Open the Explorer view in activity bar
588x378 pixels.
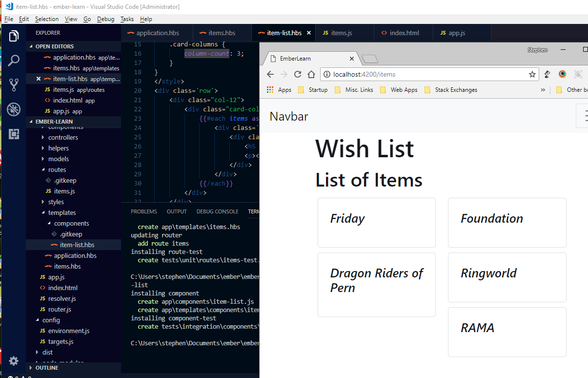[x=14, y=36]
